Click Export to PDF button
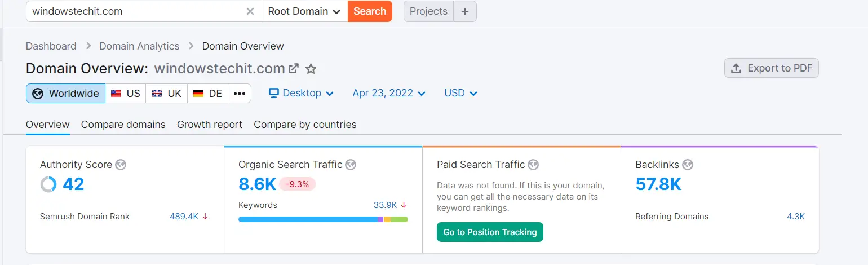868x265 pixels. click(x=772, y=68)
